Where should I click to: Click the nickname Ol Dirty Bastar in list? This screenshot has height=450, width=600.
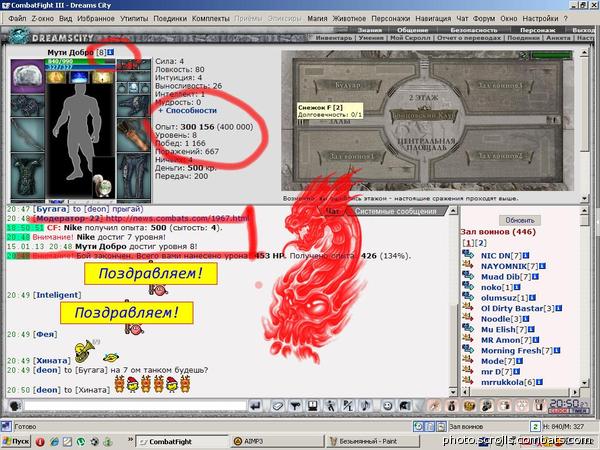[512, 308]
